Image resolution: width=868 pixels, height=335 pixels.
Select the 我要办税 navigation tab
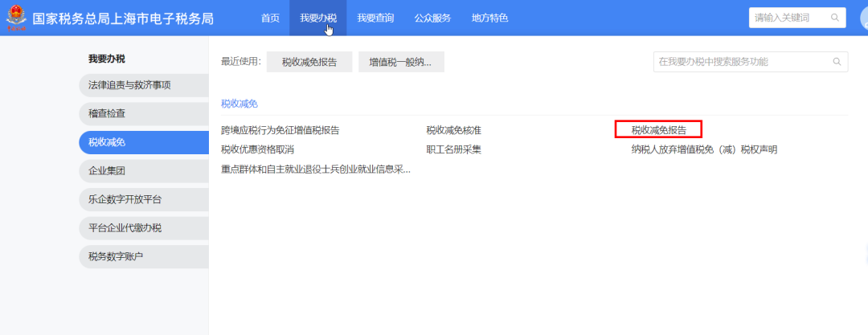click(x=317, y=18)
